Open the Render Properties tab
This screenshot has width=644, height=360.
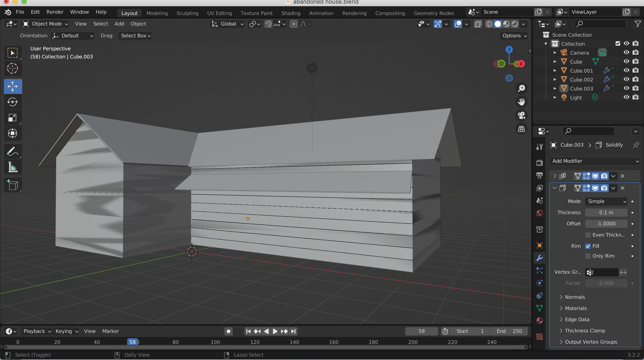539,163
